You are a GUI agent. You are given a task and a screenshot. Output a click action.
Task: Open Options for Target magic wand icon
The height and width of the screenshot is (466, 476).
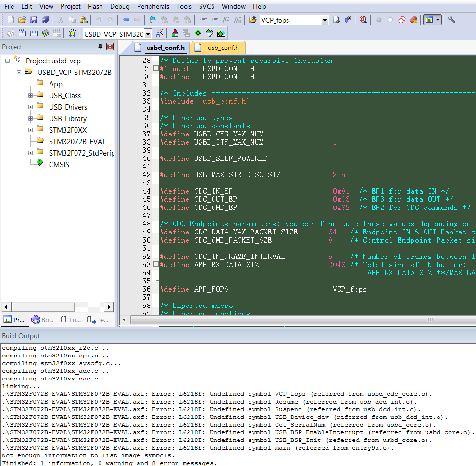pyautogui.click(x=160, y=33)
